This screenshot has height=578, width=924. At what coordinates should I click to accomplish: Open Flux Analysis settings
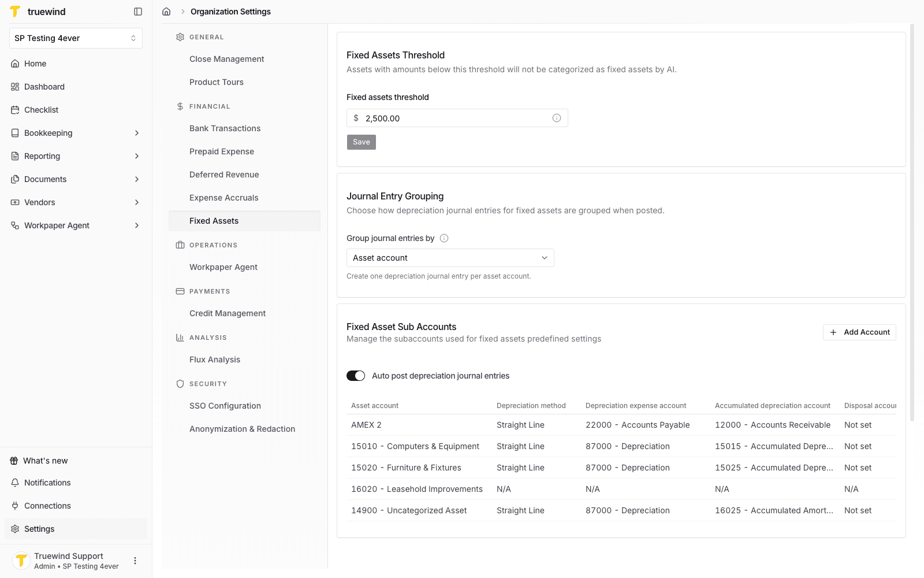(244, 360)
